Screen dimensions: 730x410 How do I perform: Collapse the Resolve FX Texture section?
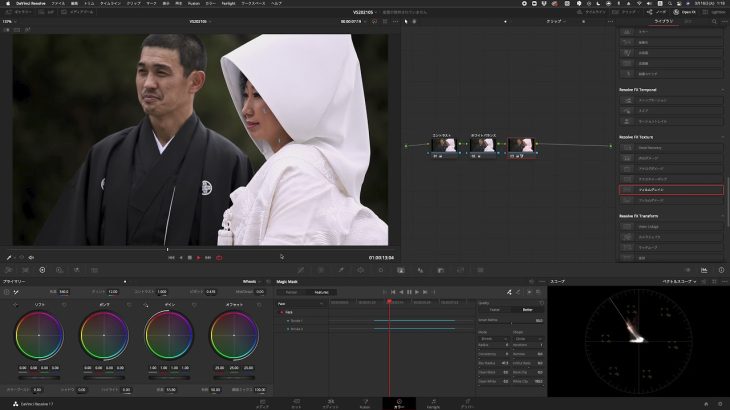tap(723, 137)
